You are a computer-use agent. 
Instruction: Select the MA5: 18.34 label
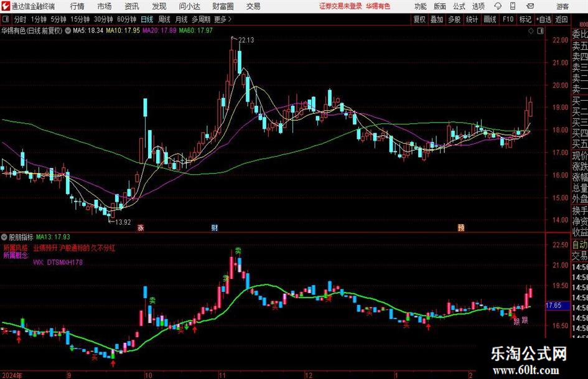88,30
